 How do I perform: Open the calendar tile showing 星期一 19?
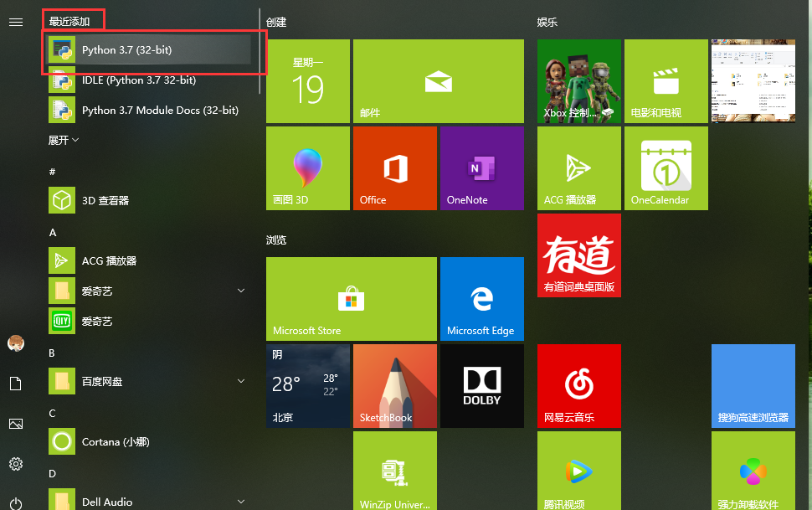pyautogui.click(x=308, y=81)
